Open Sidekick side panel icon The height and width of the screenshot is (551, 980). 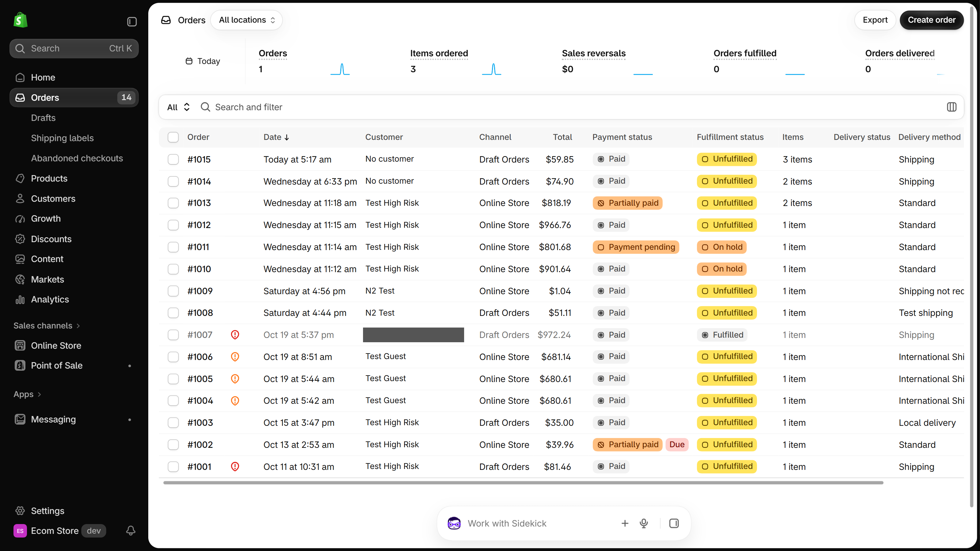(674, 523)
